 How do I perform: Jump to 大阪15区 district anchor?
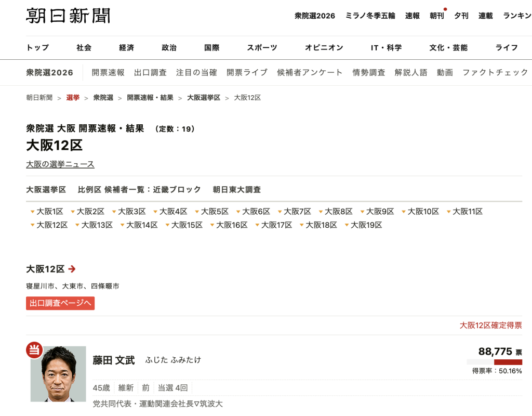coord(187,225)
